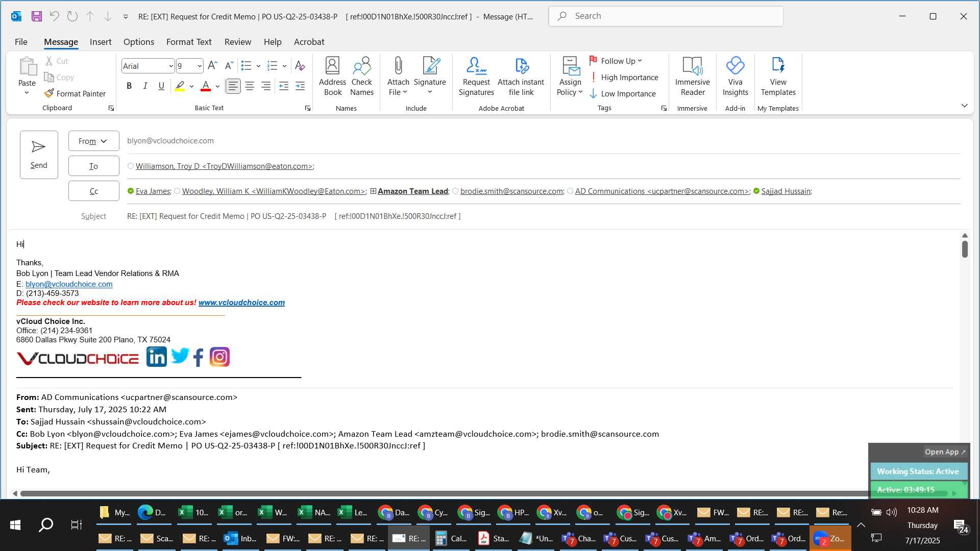Open the Calculator taskbar item
This screenshot has width=980, height=551.
click(x=452, y=538)
